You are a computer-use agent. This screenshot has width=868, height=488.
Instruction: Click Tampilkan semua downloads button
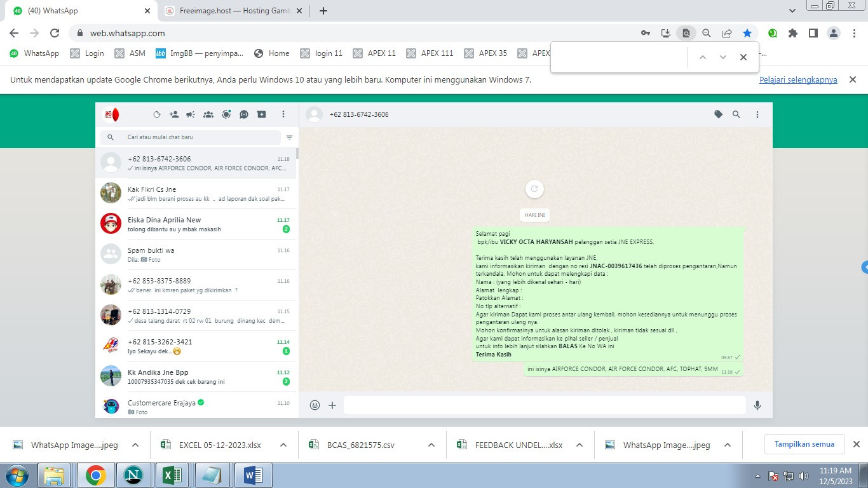click(x=804, y=444)
